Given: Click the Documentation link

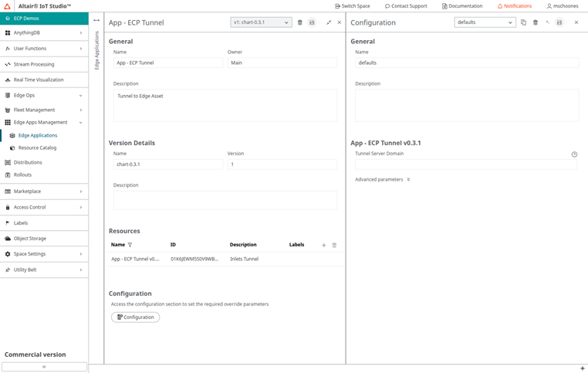Looking at the screenshot, I should (x=462, y=5).
